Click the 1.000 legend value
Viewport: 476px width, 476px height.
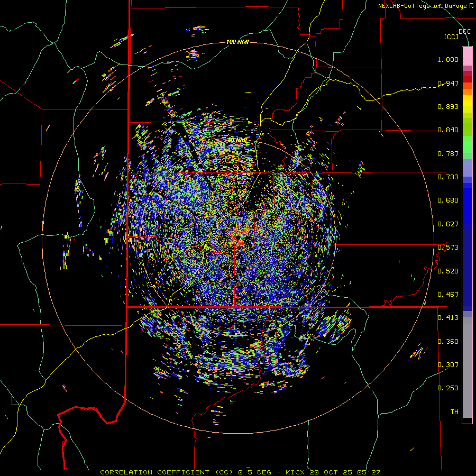coord(448,59)
